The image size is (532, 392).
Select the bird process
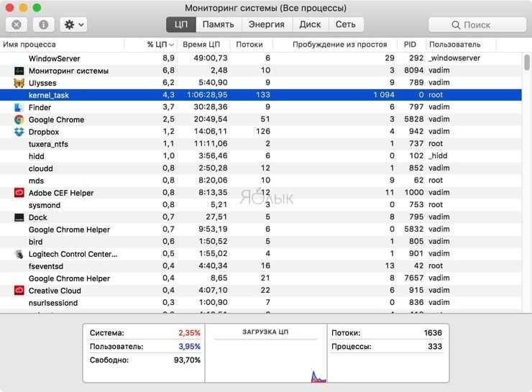tap(260, 242)
